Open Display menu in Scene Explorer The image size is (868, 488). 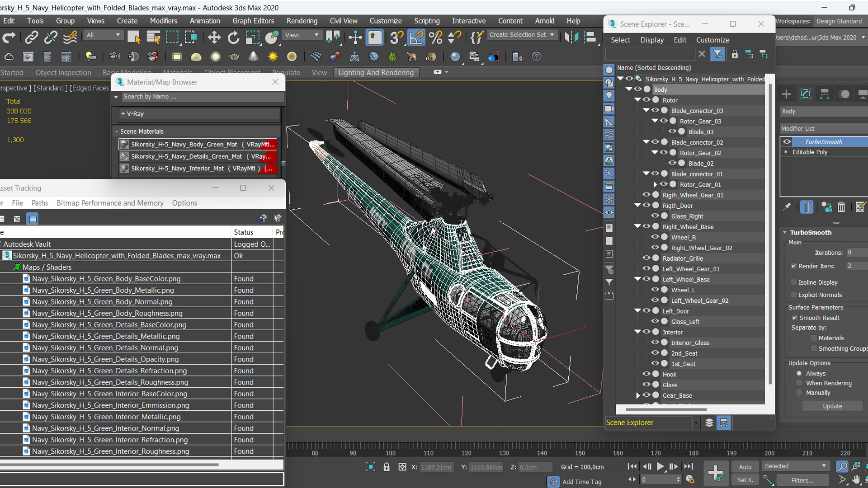tap(652, 40)
